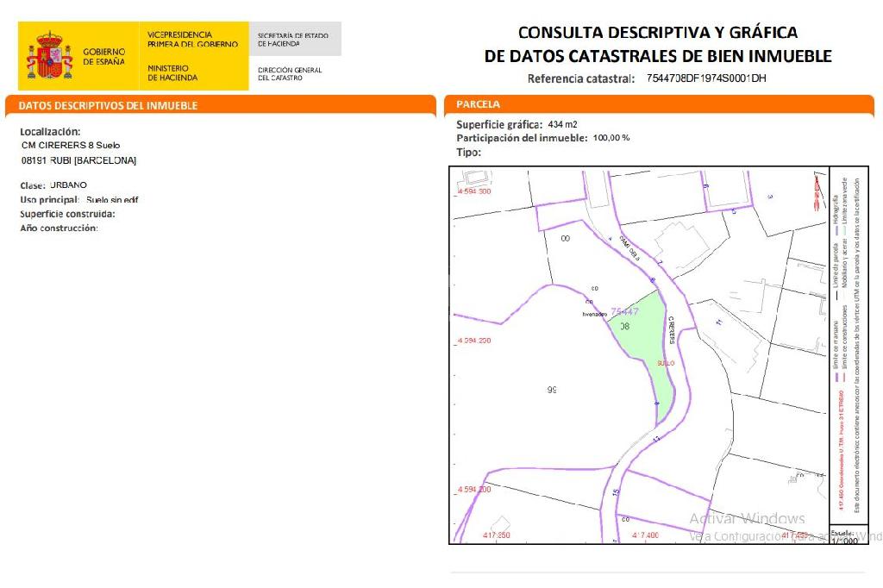The width and height of the screenshot is (883, 588).
Task: Click the purple "75447" block number
Action: tap(624, 311)
